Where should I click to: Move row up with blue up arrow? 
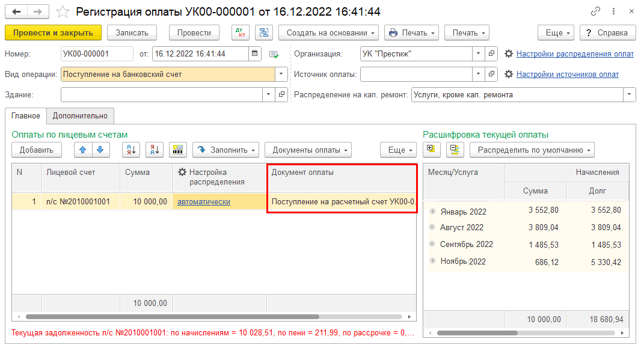[83, 150]
